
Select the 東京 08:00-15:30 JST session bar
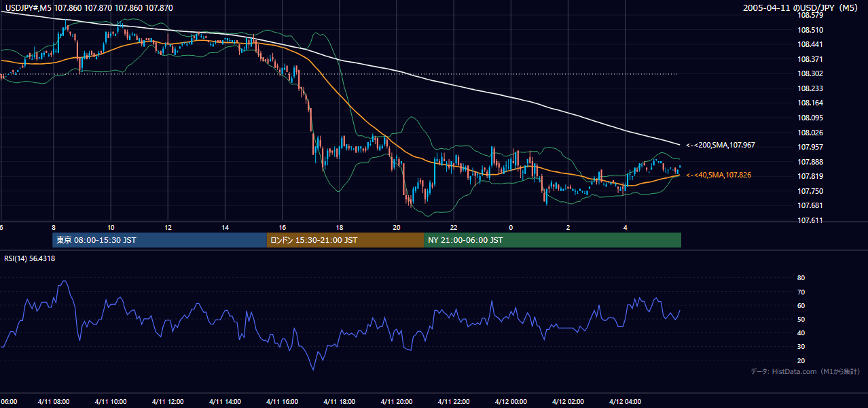tap(160, 240)
